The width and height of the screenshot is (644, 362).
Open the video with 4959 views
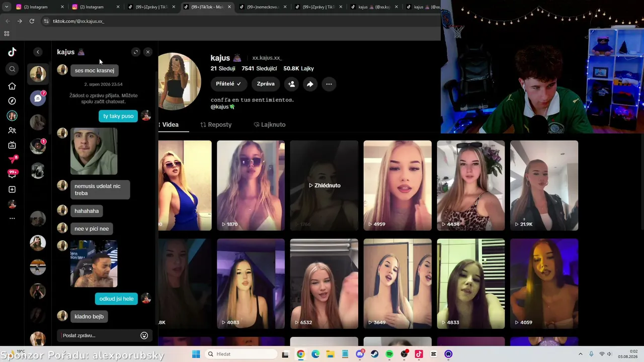pyautogui.click(x=397, y=186)
